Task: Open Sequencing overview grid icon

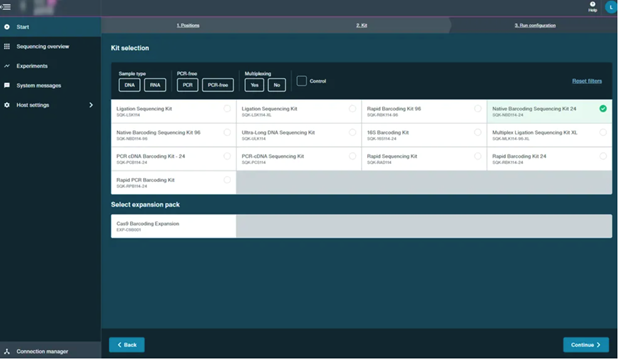Action: tap(7, 46)
